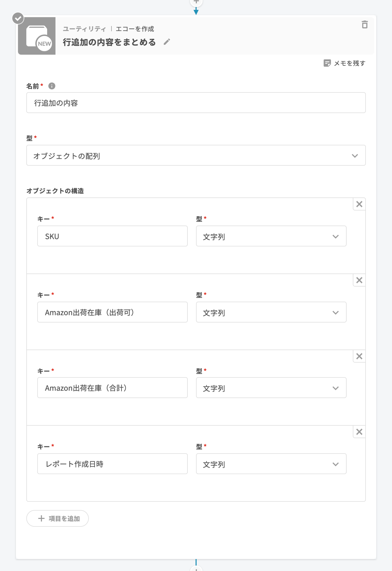The width and height of the screenshot is (392, 571).
Task: Click the SKU key input field
Action: [112, 236]
